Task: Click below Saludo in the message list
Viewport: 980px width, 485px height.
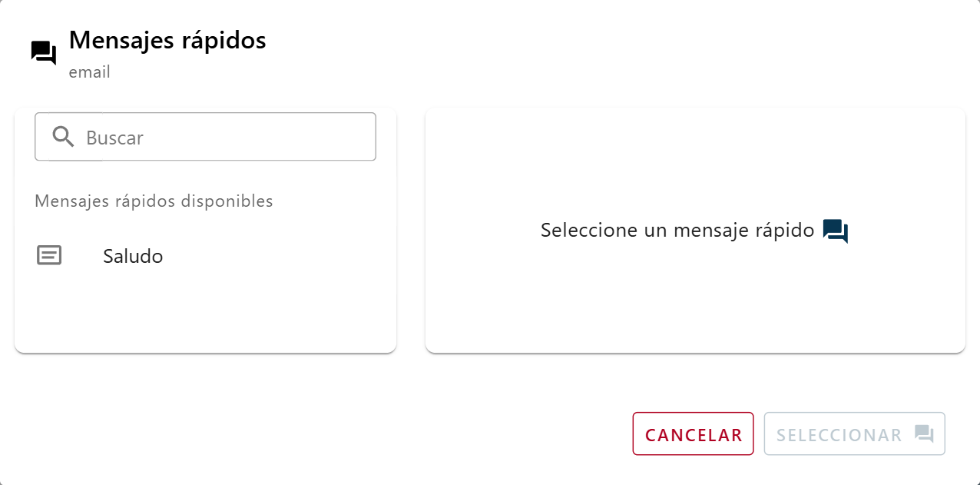Action: click(x=205, y=307)
